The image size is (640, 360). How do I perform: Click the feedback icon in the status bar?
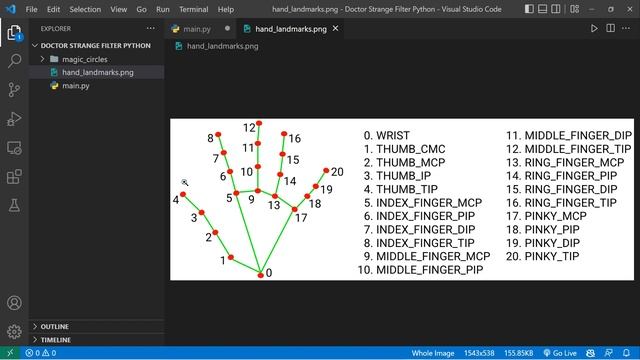pyautogui.click(x=609, y=353)
